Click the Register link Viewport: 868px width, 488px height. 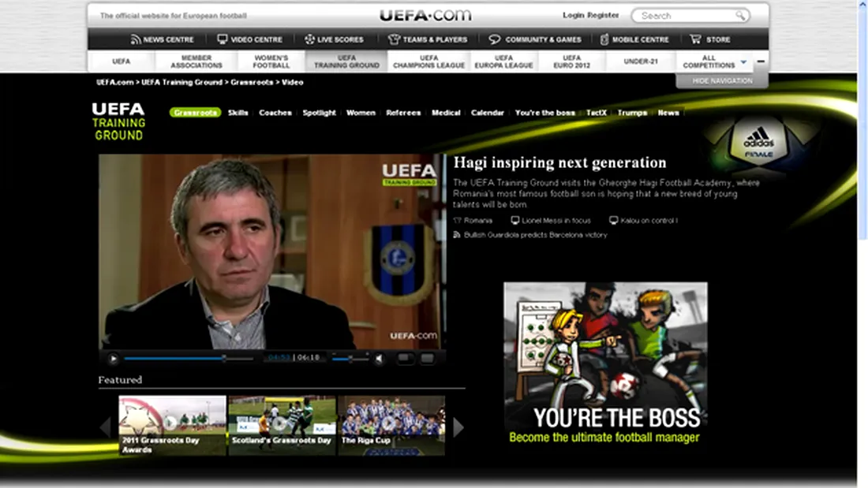pos(604,15)
